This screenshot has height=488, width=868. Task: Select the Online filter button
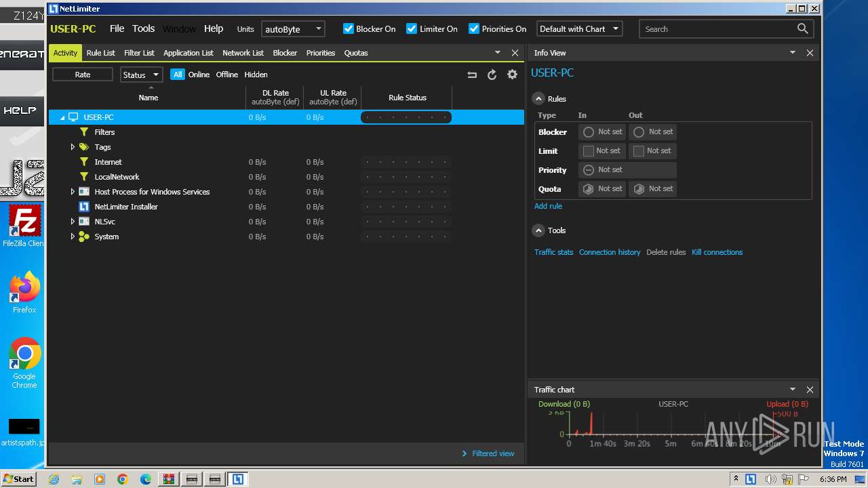click(199, 75)
